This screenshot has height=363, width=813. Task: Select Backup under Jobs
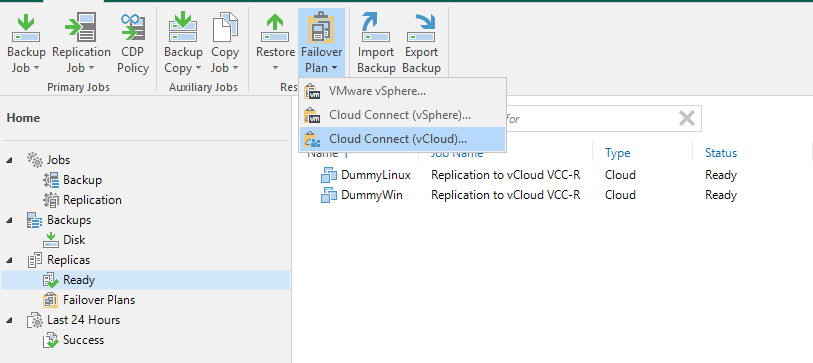click(x=82, y=180)
